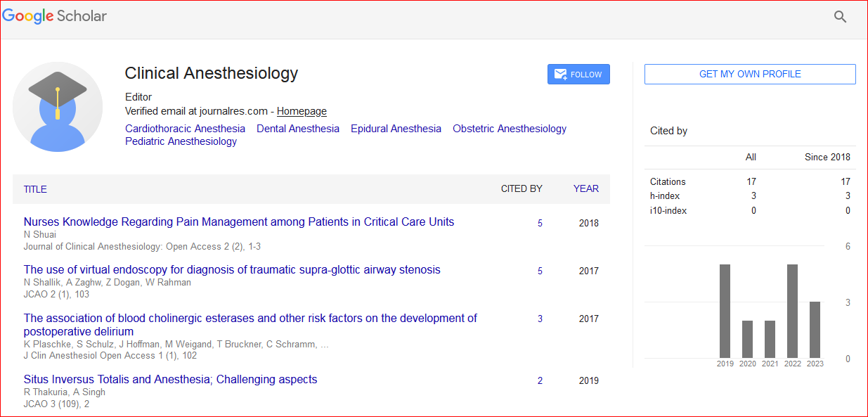
Task: Sort articles by Cited By header
Action: click(x=521, y=188)
